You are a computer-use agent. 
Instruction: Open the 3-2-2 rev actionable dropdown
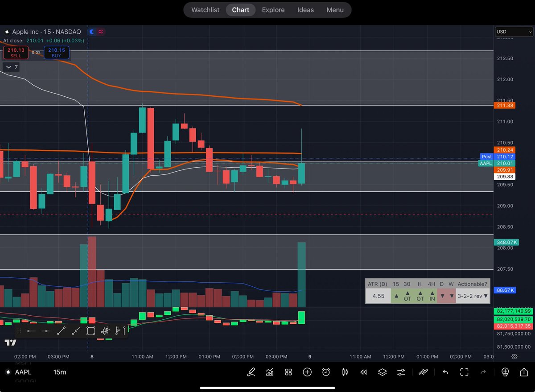coord(472,296)
